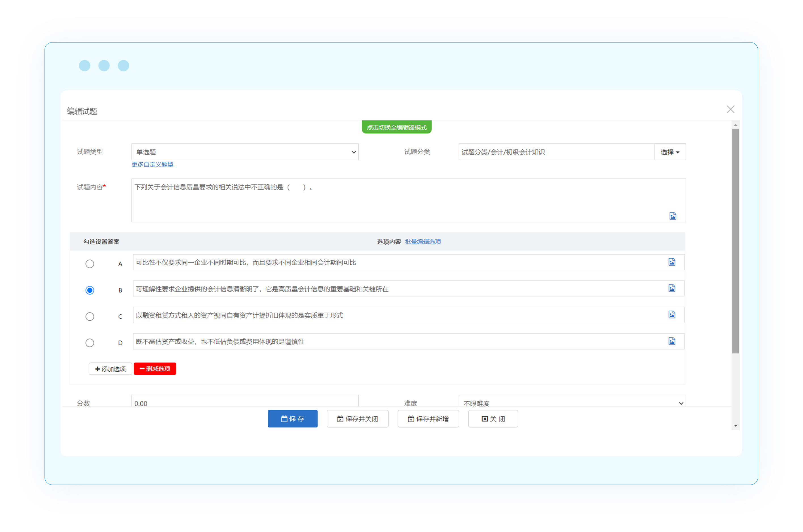Click image insert icon in question content box
Viewport: 803px width, 532px height.
tap(672, 216)
